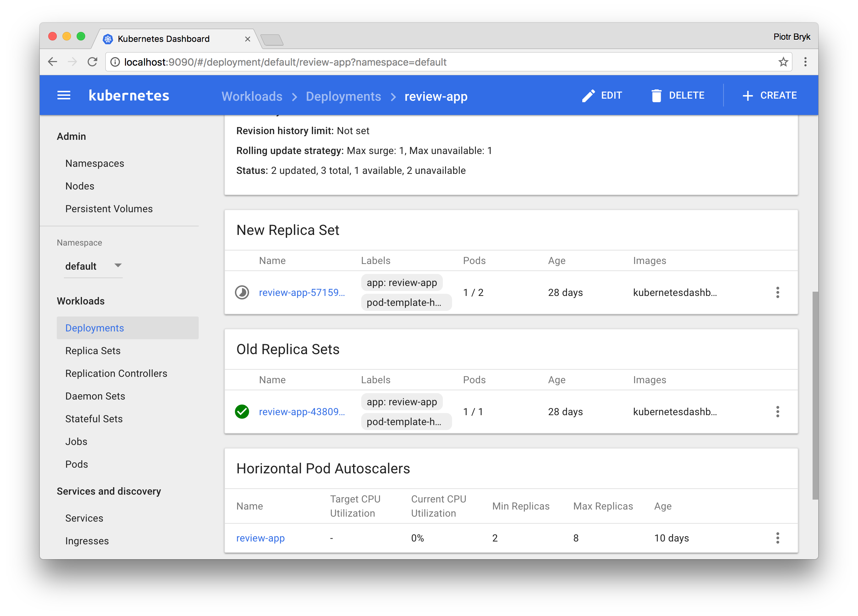
Task: Click the pencil Edit icon
Action: tap(588, 96)
